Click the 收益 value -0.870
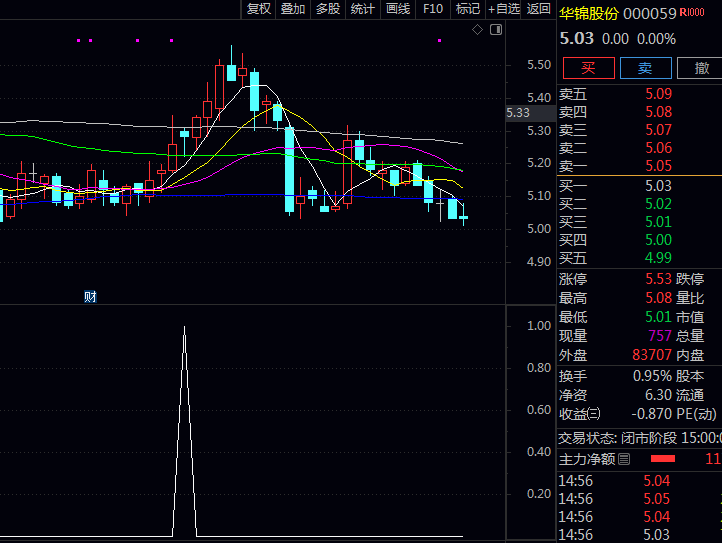This screenshot has height=543, width=722. click(x=652, y=414)
